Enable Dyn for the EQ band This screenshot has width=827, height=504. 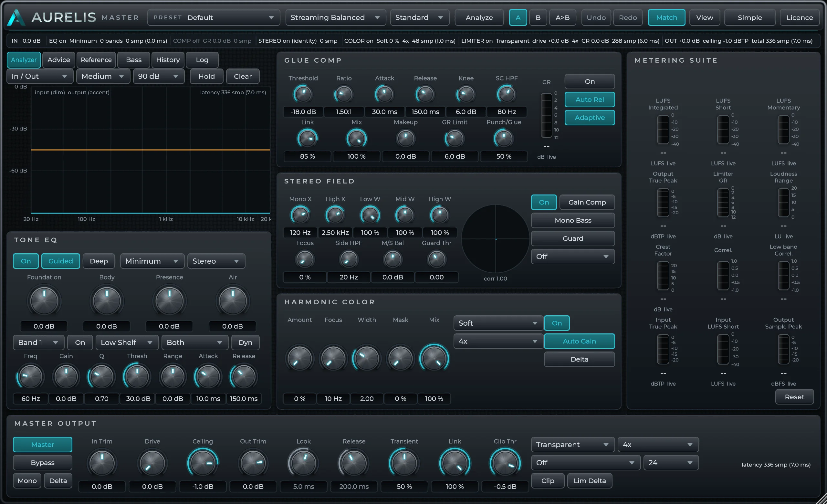[245, 342]
